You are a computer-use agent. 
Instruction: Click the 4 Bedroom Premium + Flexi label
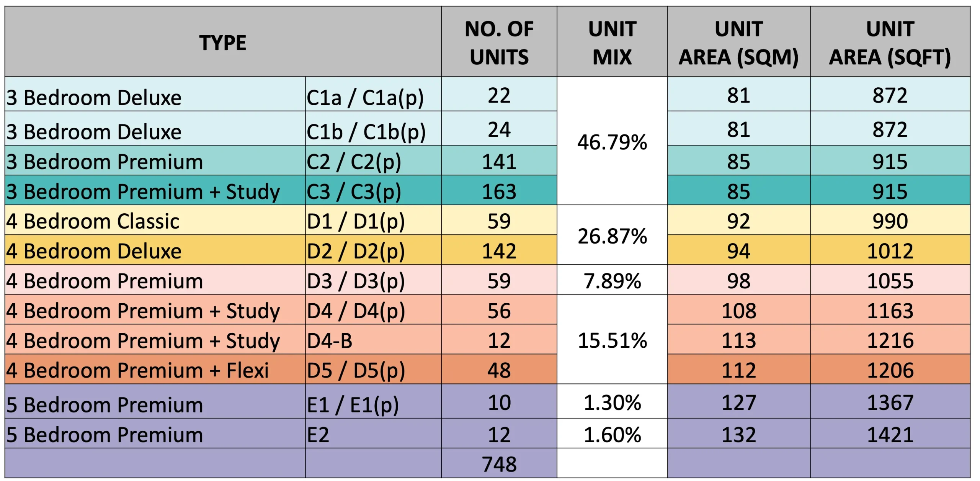137,370
